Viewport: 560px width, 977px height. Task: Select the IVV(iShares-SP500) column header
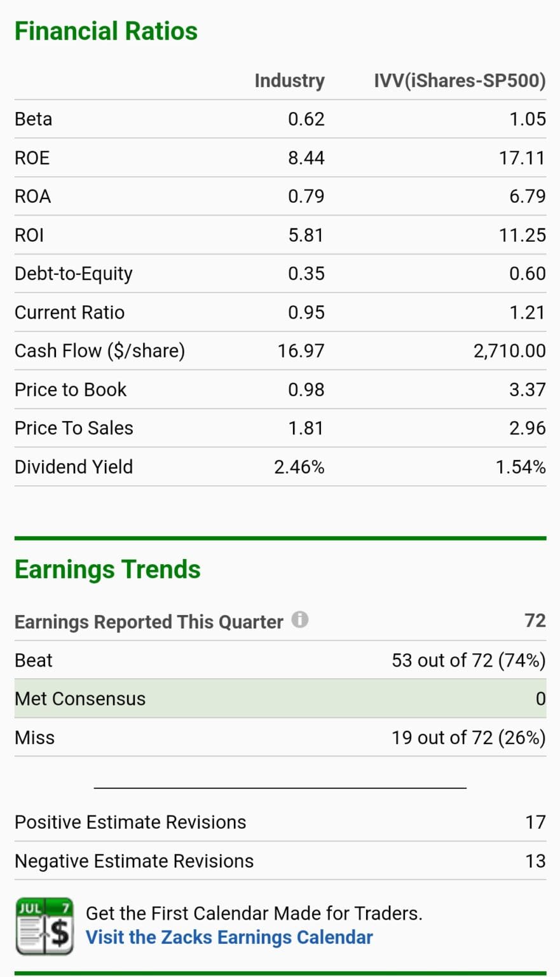460,81
